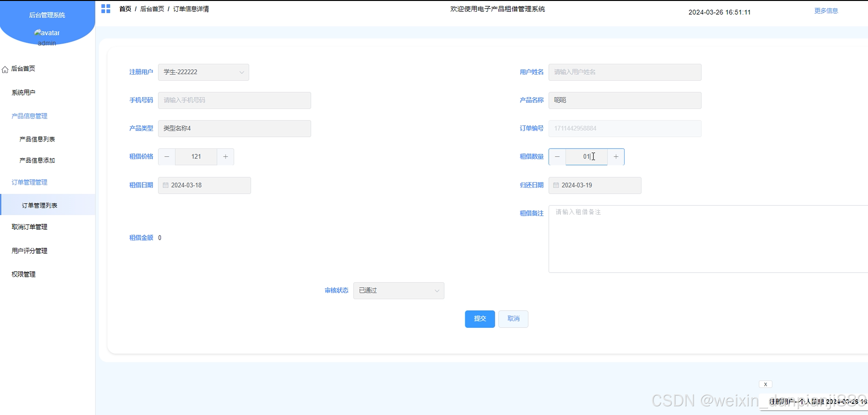868x415 pixels.
Task: Increase 租借数量 with plus button
Action: tap(616, 157)
